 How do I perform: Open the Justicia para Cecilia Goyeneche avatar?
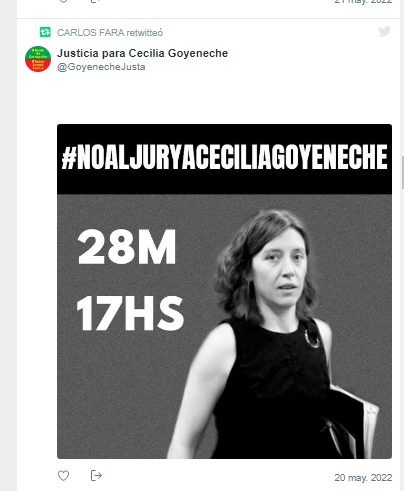pos(38,59)
